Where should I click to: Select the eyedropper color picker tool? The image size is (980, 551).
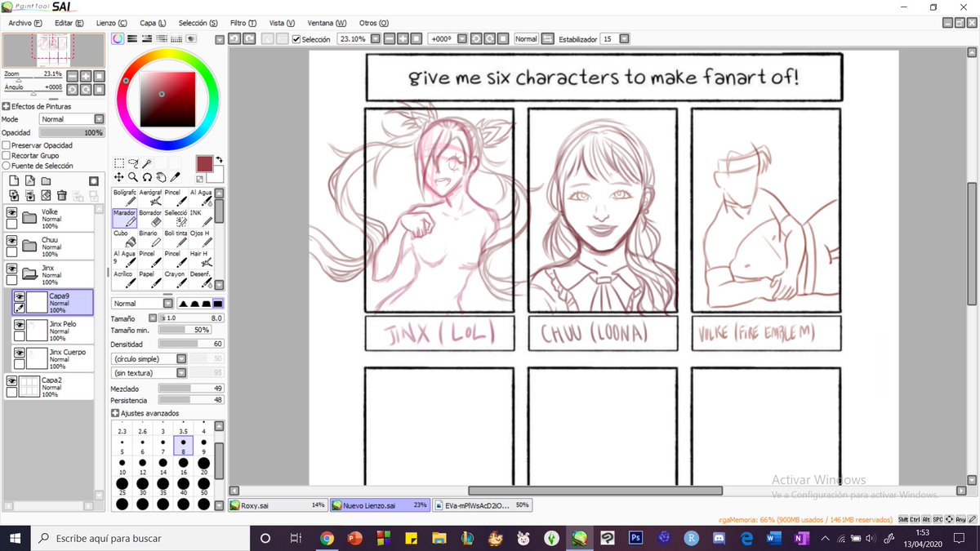coord(174,176)
